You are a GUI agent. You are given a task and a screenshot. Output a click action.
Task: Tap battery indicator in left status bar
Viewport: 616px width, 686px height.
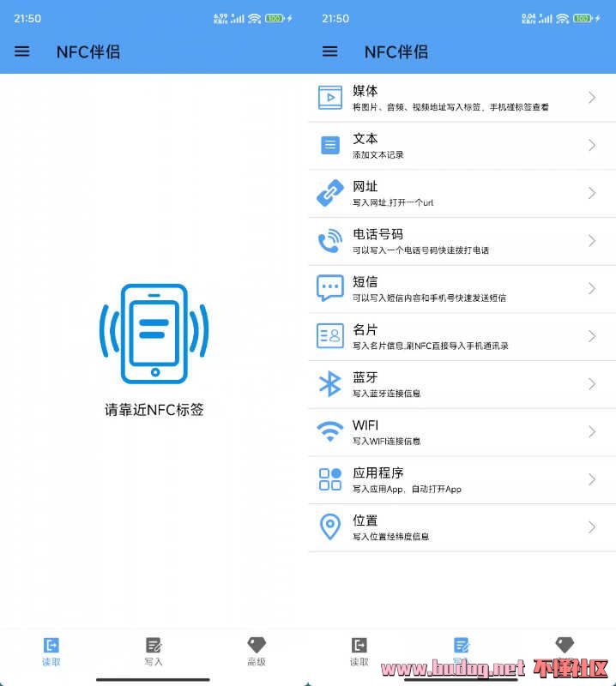click(x=275, y=18)
